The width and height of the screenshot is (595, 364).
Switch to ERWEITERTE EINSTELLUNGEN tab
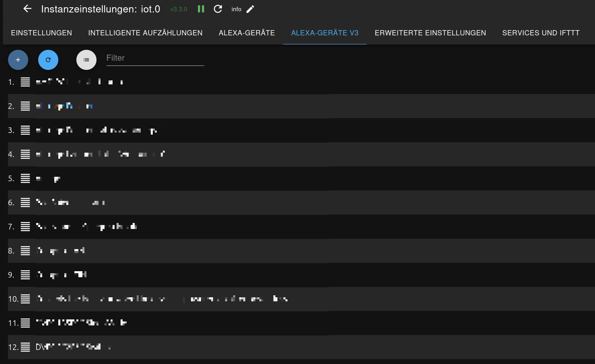coord(430,33)
